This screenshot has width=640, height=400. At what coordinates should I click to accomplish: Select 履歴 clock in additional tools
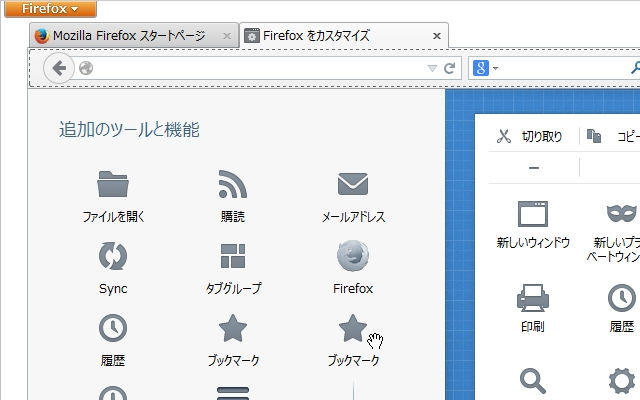click(113, 328)
